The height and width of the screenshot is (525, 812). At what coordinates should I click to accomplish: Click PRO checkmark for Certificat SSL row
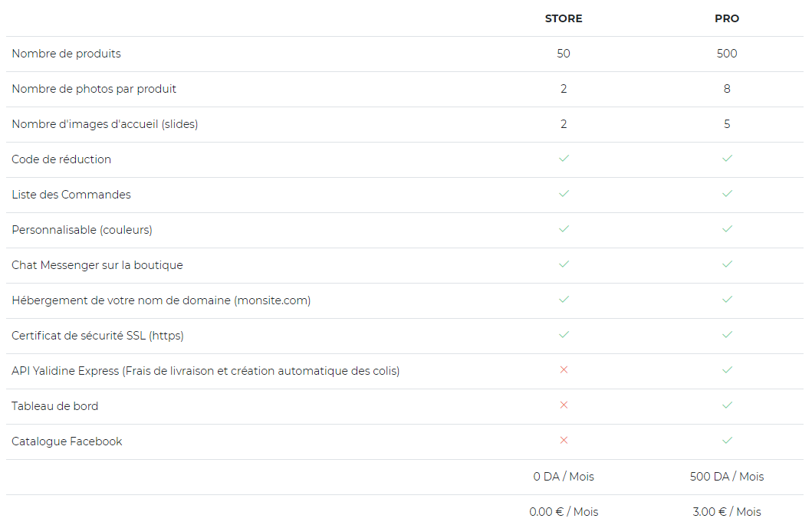coord(727,335)
